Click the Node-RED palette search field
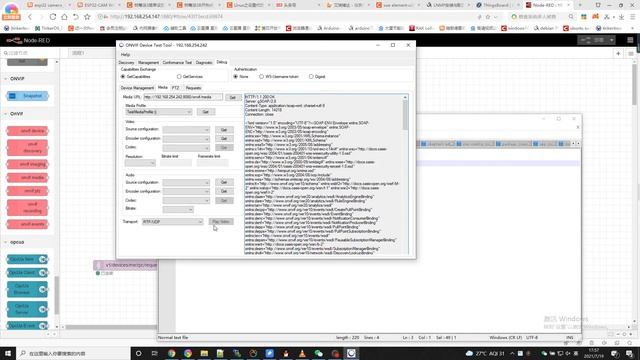The width and height of the screenshot is (640, 360). [29, 53]
